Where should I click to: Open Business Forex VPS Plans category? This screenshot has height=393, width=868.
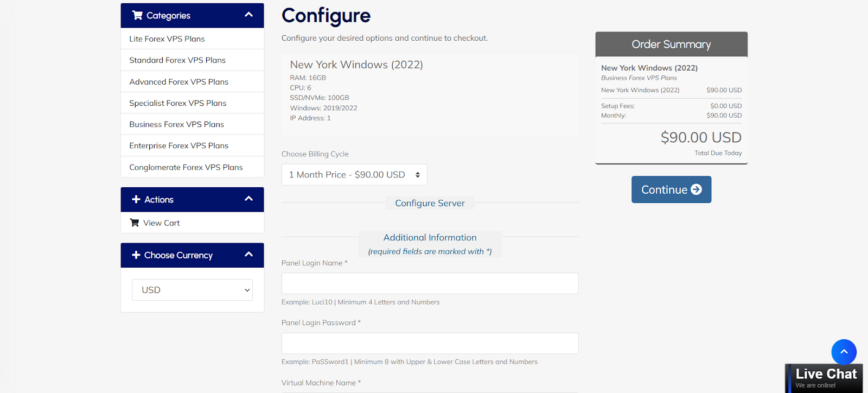pyautogui.click(x=192, y=124)
